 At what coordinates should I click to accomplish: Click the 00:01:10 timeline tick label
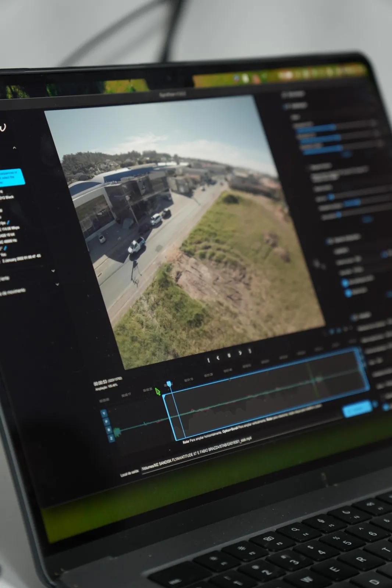pos(189,379)
